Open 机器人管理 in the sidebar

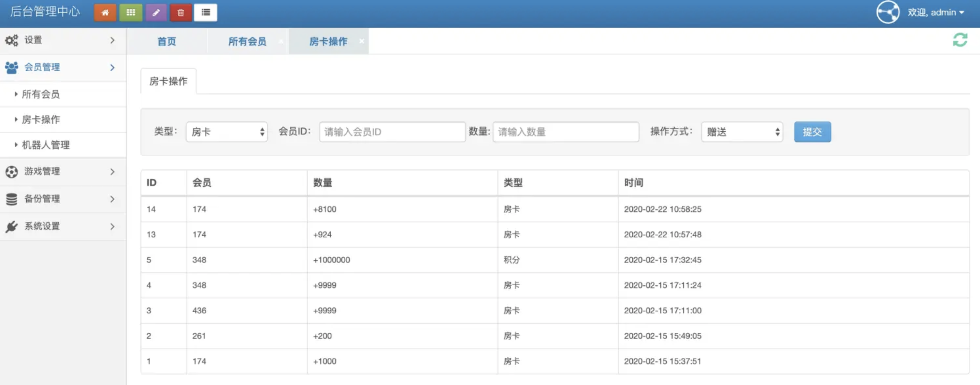pyautogui.click(x=46, y=145)
